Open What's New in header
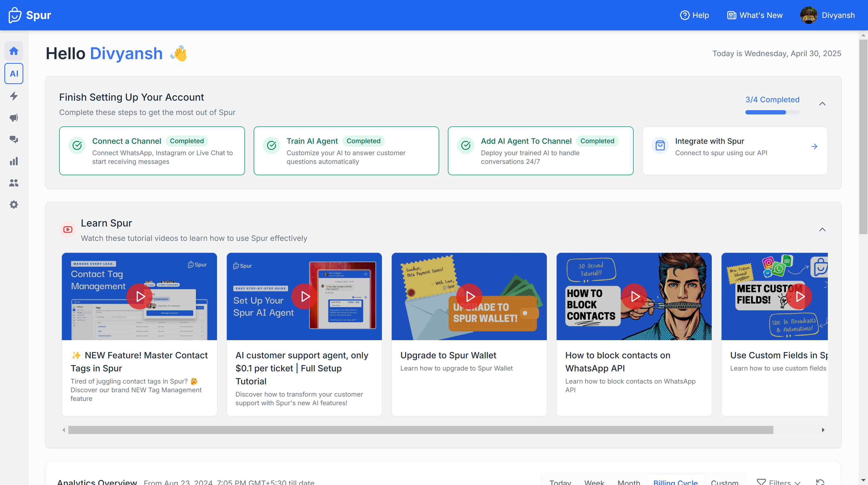Screen dimensions: 868x485 click(x=755, y=15)
